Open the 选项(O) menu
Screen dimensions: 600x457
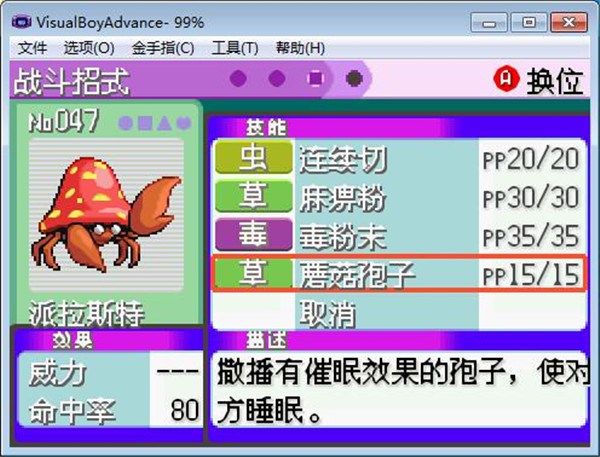coord(89,48)
